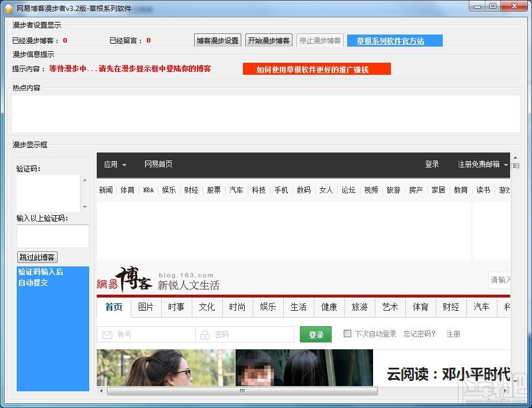532x408 pixels.
Task: Select the 财经 tab in the blog tab bar
Action: [451, 307]
